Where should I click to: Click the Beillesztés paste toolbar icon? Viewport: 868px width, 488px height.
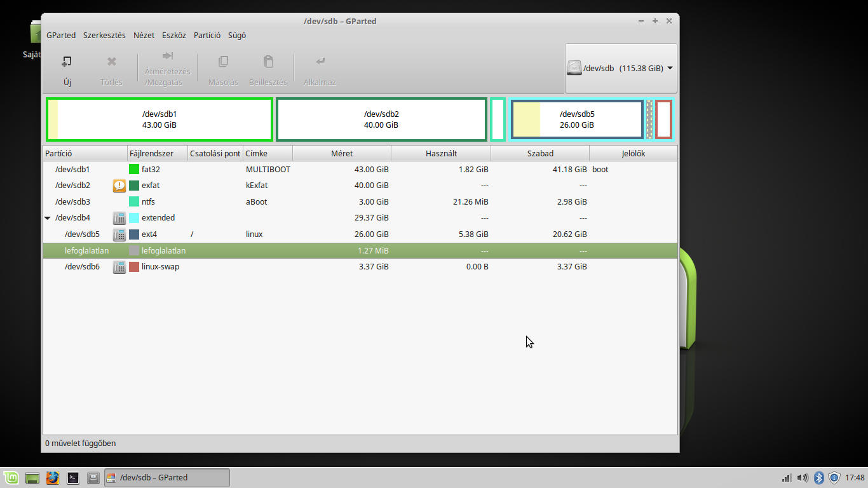(268, 62)
